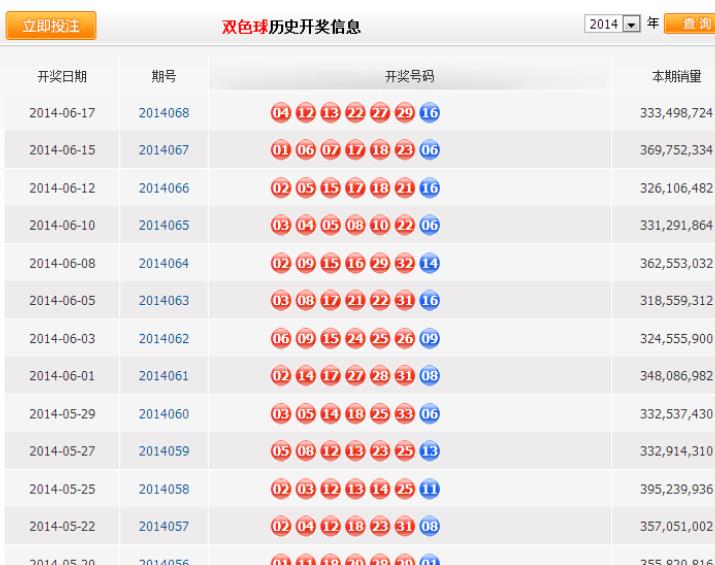Viewport: 715px width, 565px height.
Task: Click blue ball 16 in draw 2014068
Action: [x=430, y=112]
